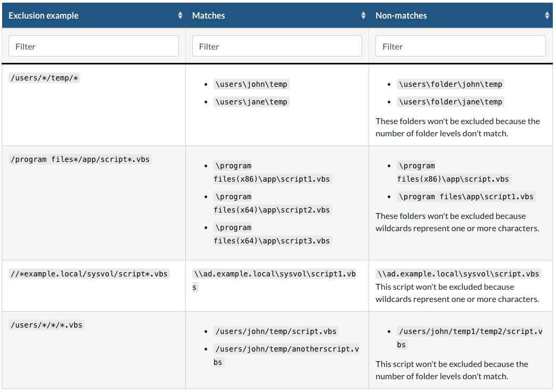Click the \users\jane\temp match entry
The width and height of the screenshot is (556, 392).
pos(251,102)
